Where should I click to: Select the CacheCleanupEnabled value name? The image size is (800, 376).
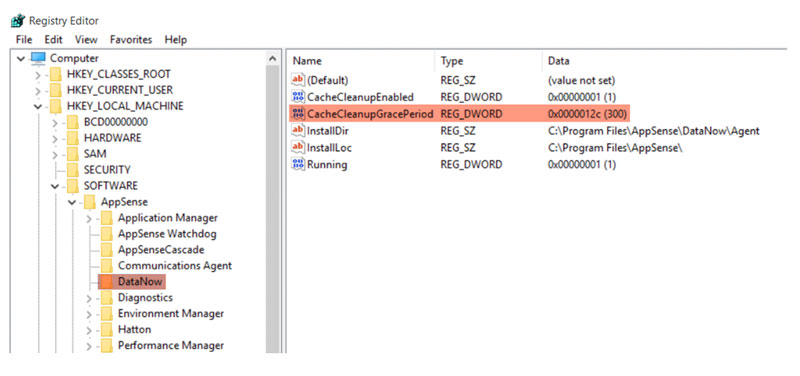click(x=360, y=97)
